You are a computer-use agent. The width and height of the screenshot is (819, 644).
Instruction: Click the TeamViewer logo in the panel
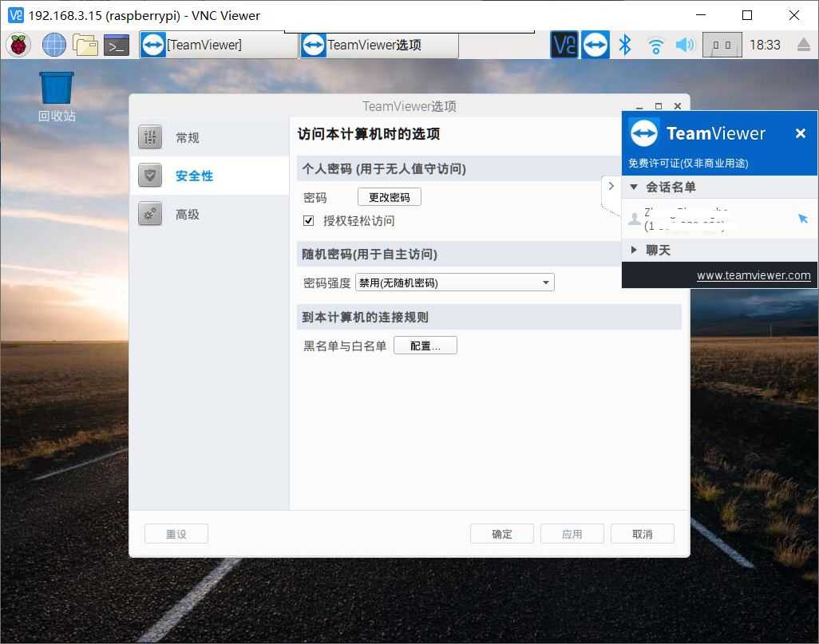tap(643, 133)
